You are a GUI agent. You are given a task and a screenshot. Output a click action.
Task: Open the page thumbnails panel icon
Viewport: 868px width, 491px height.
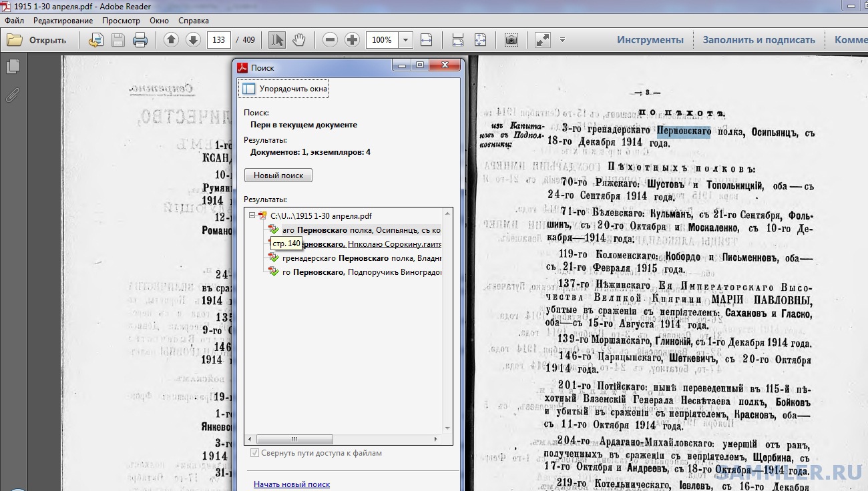pos(13,67)
